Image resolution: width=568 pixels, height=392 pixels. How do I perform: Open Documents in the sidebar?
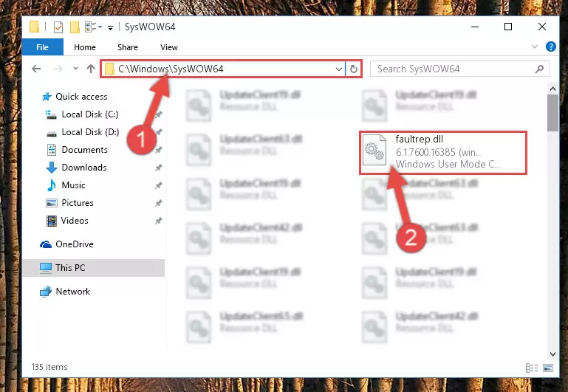coord(77,150)
